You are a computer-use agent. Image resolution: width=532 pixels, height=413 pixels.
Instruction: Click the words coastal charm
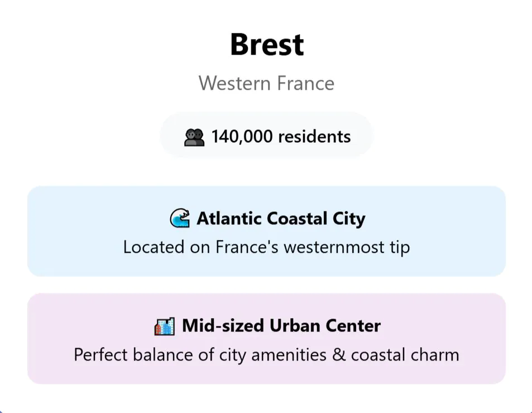405,355
